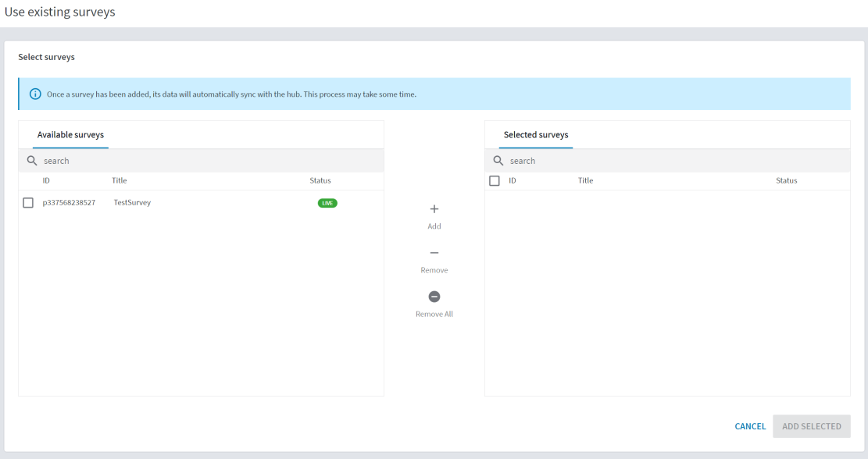The height and width of the screenshot is (459, 868).
Task: Switch to the Selected surveys tab
Action: 535,134
